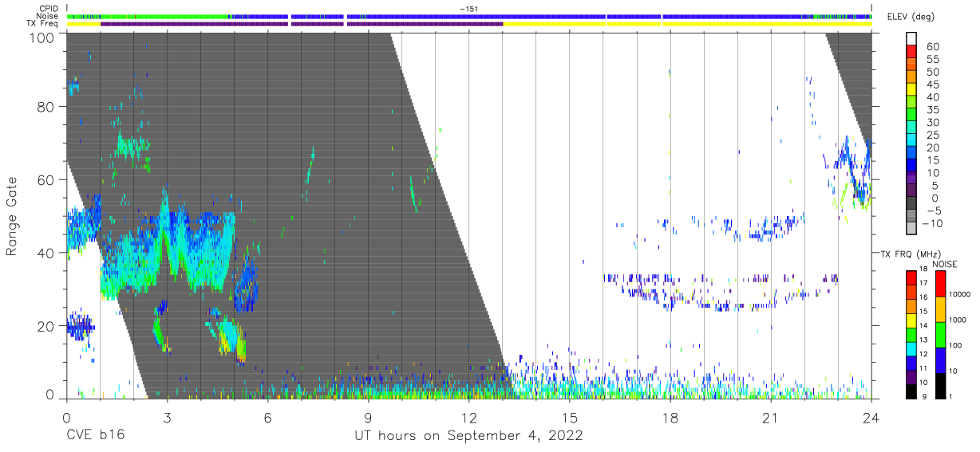The image size is (980, 452).
Task: Select the cyan 20–25 degree elevation swatch
Action: pyautogui.click(x=911, y=141)
